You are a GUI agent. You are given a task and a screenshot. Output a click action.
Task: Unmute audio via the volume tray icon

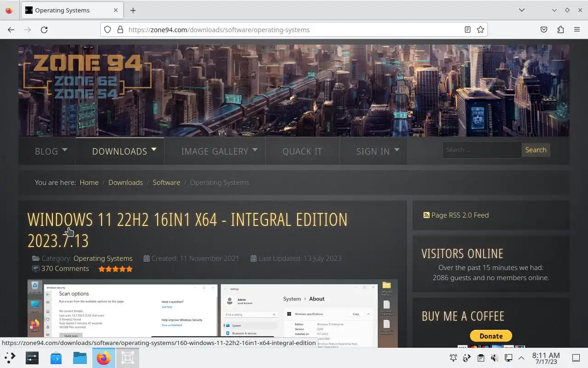(x=494, y=358)
